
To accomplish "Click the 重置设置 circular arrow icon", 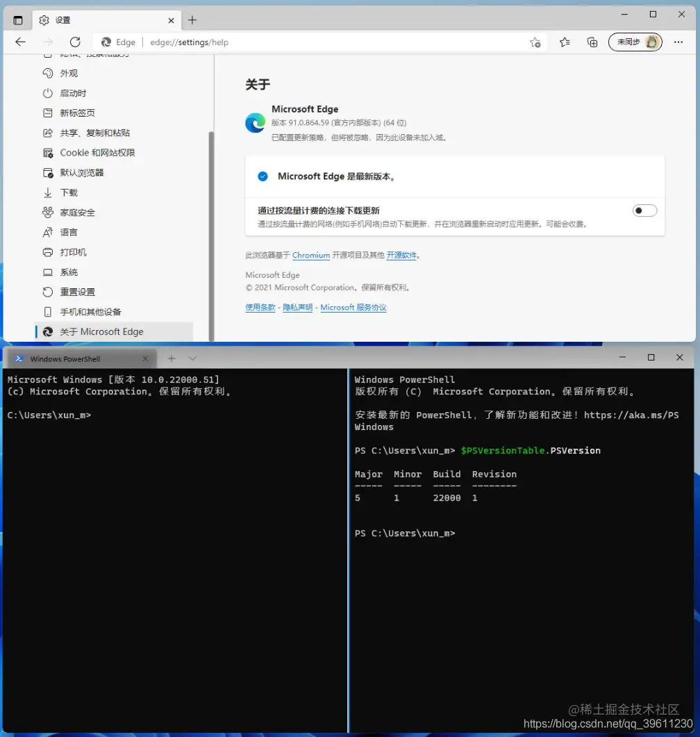I will 47,292.
